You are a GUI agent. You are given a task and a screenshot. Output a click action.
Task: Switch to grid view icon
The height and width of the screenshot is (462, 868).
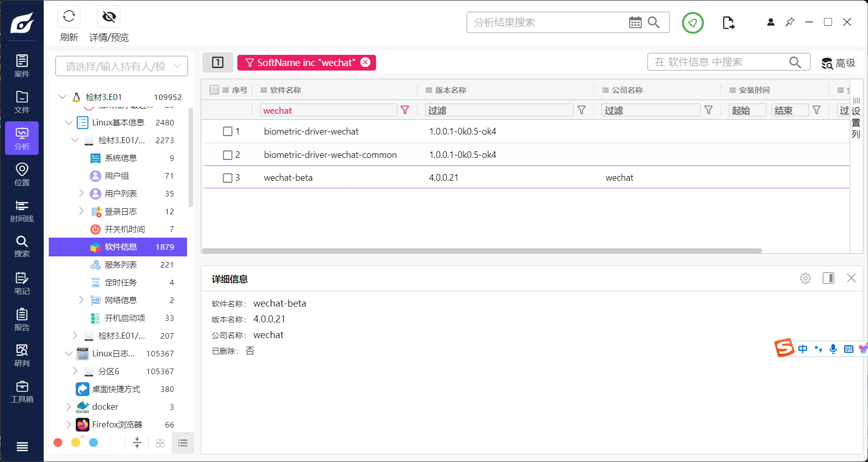(160, 443)
